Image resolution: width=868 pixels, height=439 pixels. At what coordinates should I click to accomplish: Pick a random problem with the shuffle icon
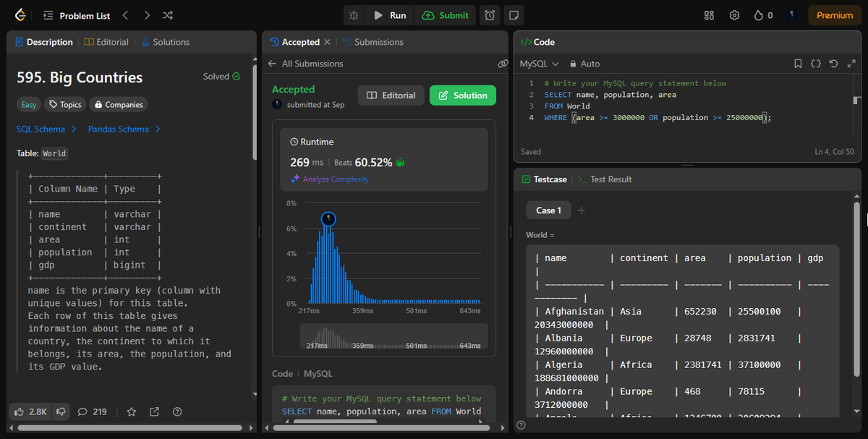(168, 15)
